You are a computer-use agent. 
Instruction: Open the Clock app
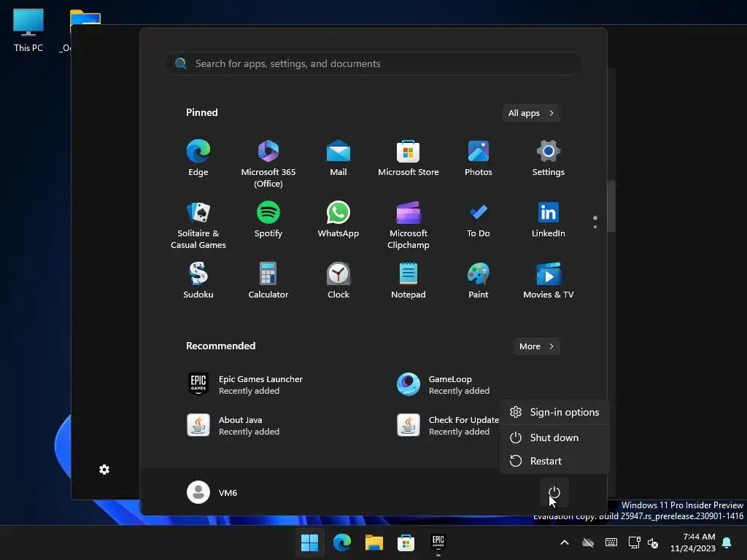pos(338,281)
